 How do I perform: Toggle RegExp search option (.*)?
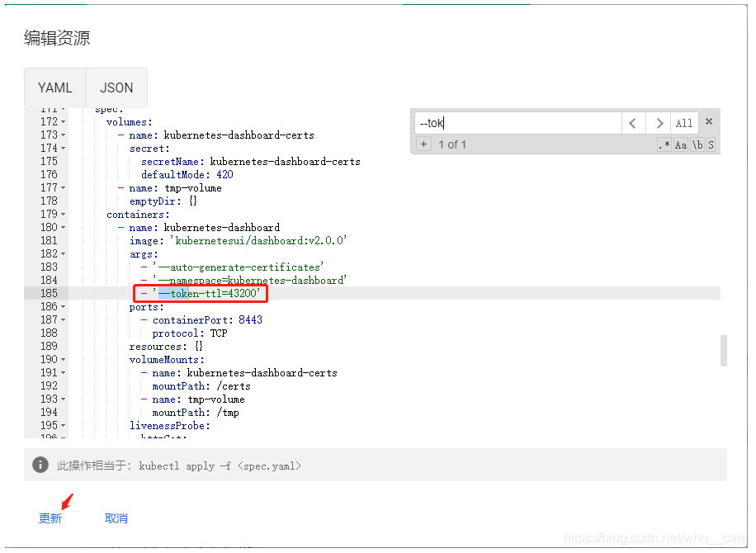point(664,144)
